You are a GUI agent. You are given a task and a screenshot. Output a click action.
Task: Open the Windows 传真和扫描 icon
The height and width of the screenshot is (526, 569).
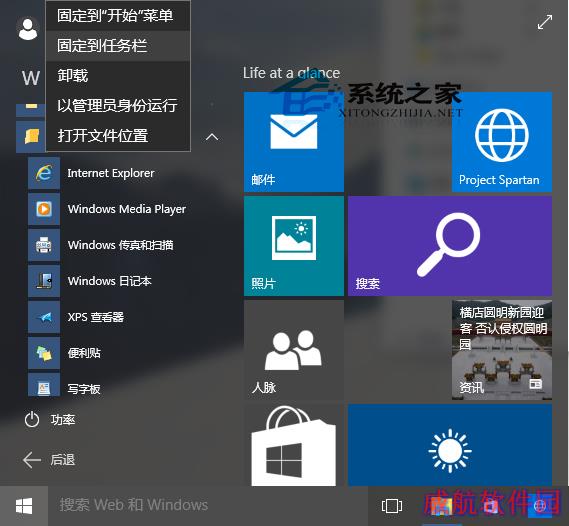click(x=44, y=245)
